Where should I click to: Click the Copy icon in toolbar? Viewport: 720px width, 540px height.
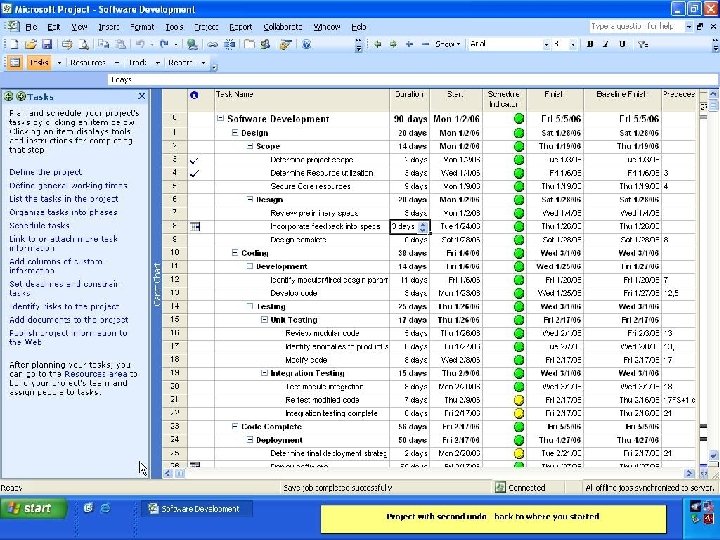coord(104,45)
